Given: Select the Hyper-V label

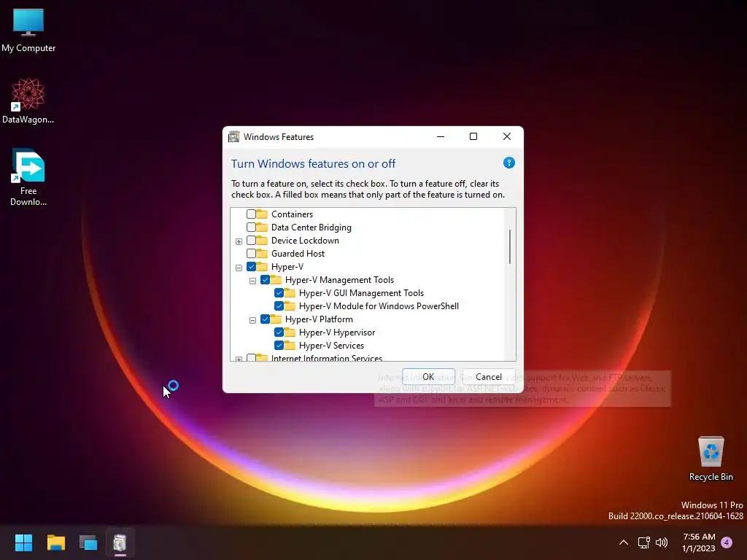Looking at the screenshot, I should click(287, 267).
